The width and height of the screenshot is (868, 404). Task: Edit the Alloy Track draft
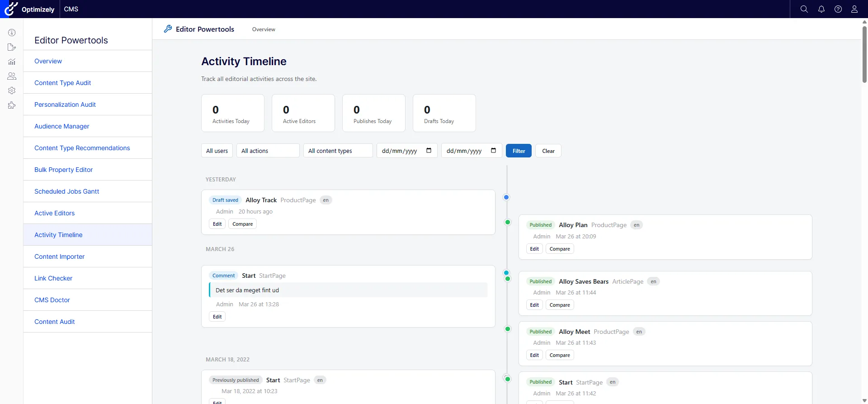pyautogui.click(x=217, y=224)
